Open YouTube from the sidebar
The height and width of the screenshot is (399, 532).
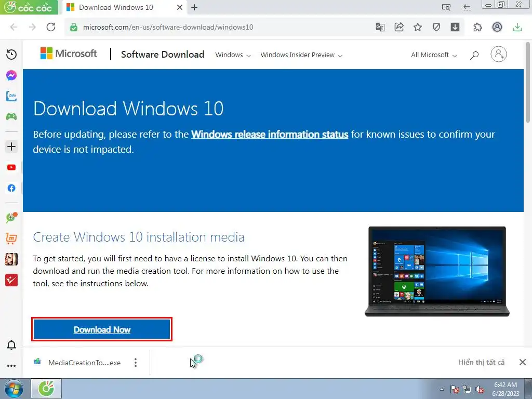(11, 167)
